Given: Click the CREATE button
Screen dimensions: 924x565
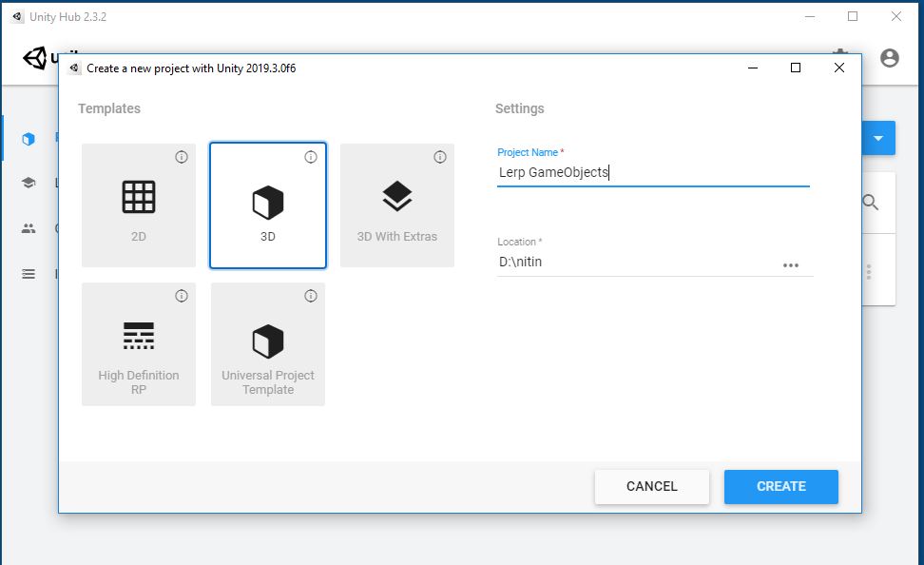Looking at the screenshot, I should 780,487.
